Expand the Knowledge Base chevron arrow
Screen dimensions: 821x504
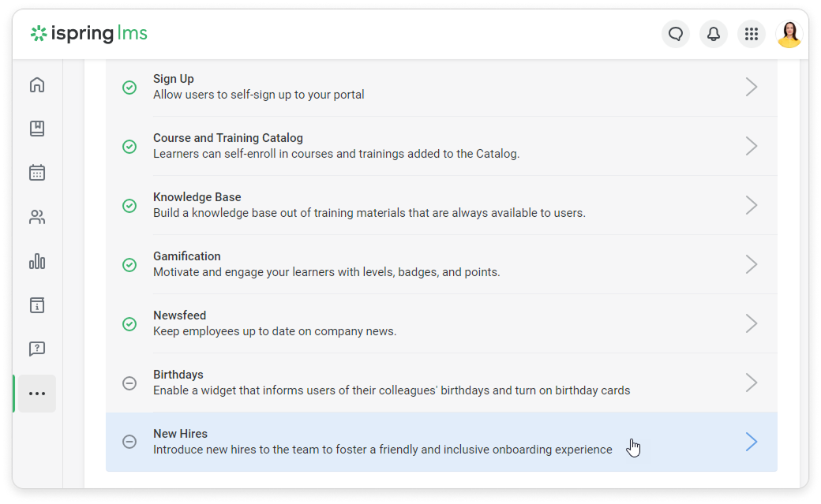[x=752, y=205]
